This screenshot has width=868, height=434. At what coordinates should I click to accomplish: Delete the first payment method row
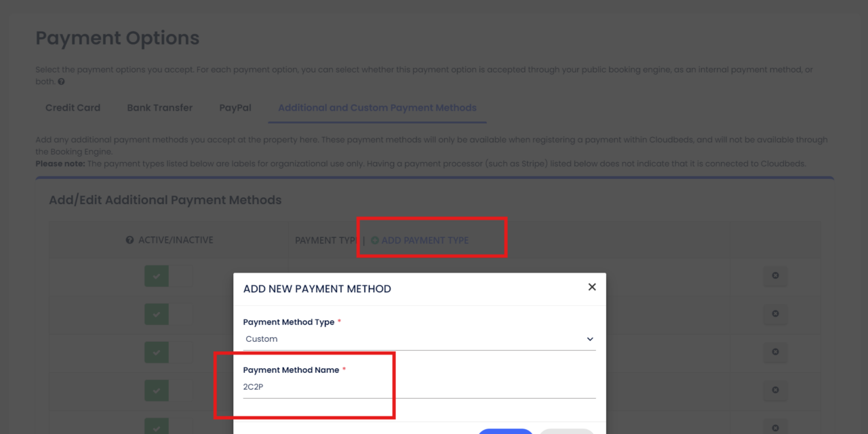tap(775, 276)
